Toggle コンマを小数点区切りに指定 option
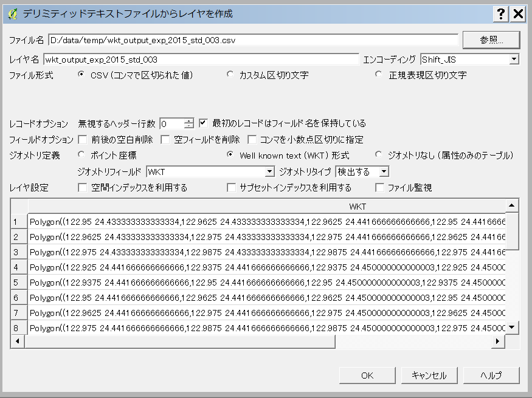Viewport: 532px width, 398px height. tap(254, 139)
